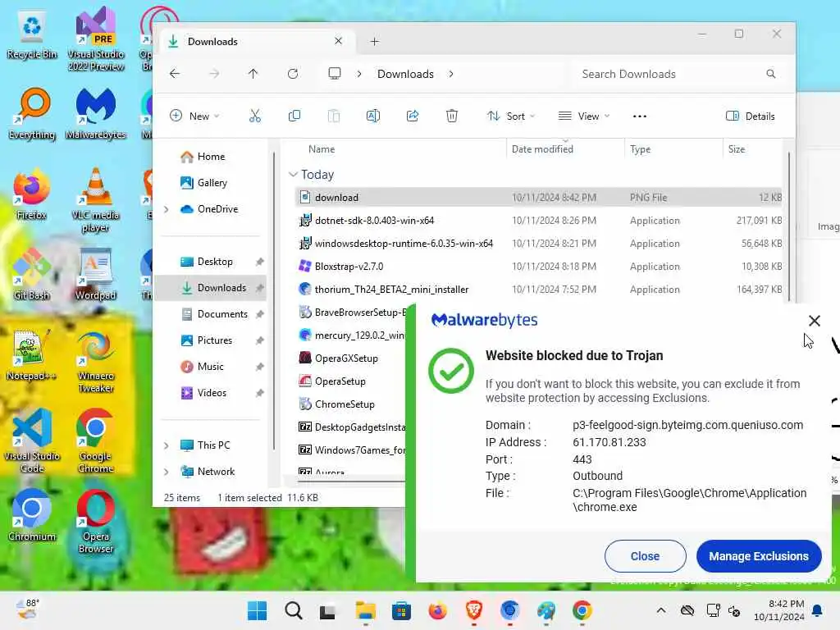Open the See more three-dots menu

(x=640, y=116)
